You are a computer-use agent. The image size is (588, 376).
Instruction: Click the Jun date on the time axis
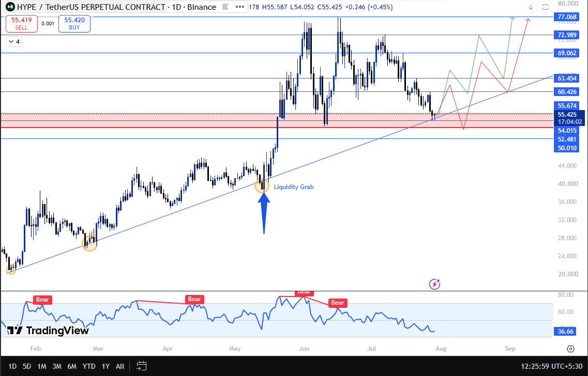[304, 349]
